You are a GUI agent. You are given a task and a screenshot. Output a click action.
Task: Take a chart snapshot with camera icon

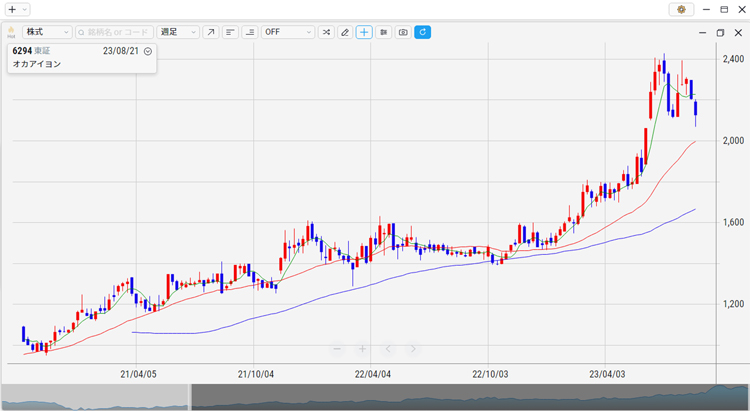pyautogui.click(x=403, y=32)
